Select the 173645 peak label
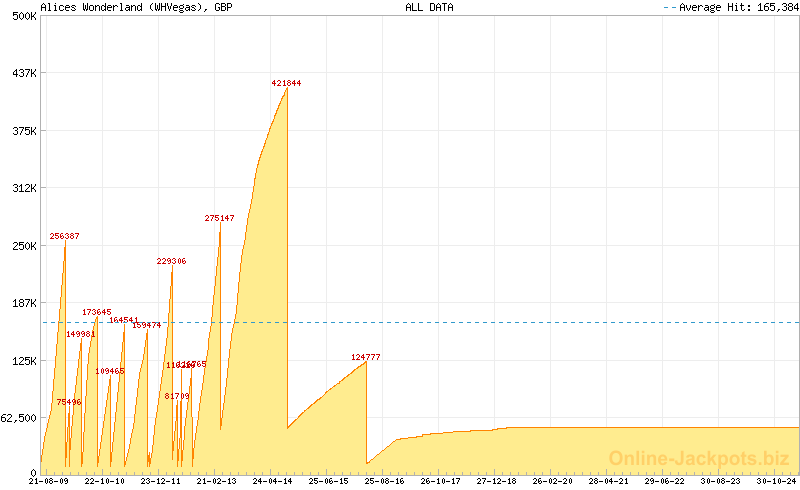 97,312
